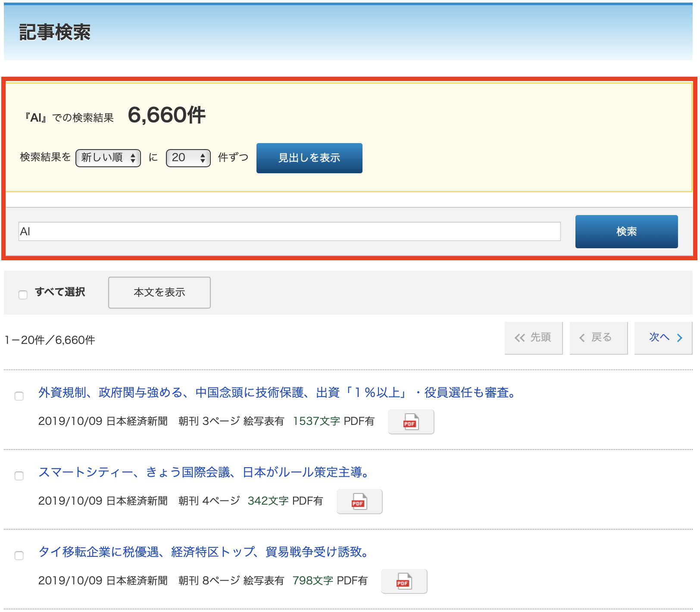Open the 20 results-per-page dropdown
This screenshot has width=700, height=612.
(188, 158)
